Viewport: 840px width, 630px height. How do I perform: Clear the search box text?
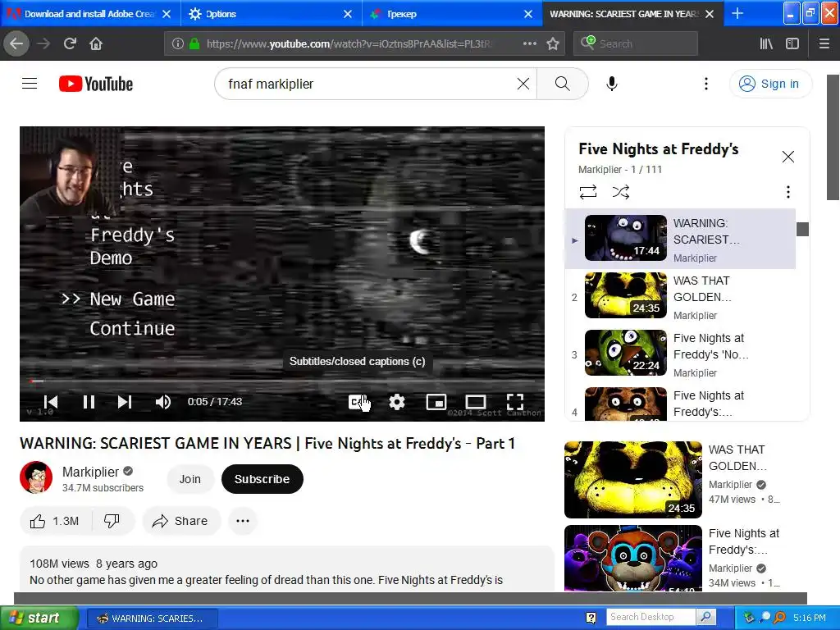point(523,84)
